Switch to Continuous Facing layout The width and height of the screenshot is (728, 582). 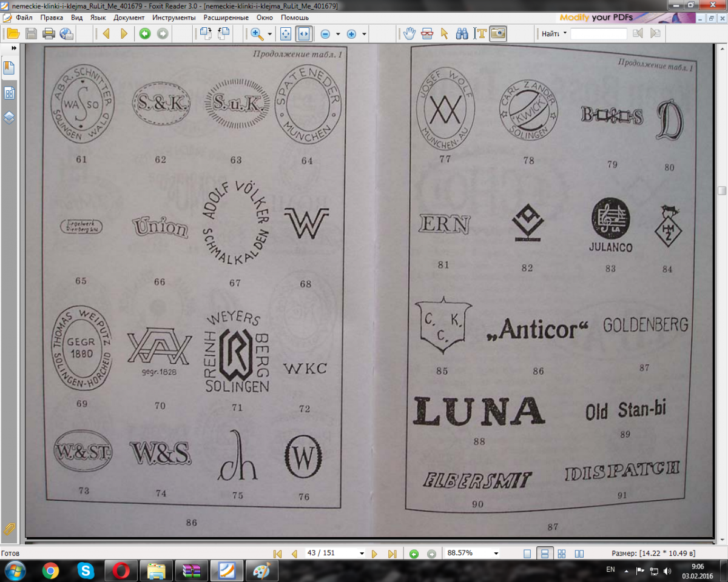[562, 554]
